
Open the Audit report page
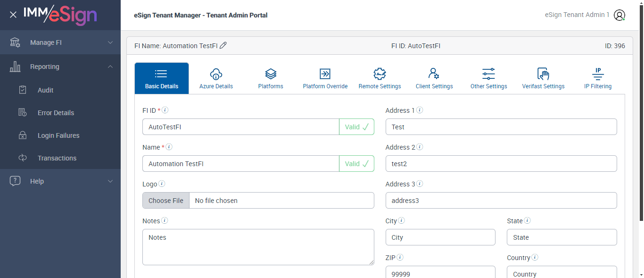[46, 90]
